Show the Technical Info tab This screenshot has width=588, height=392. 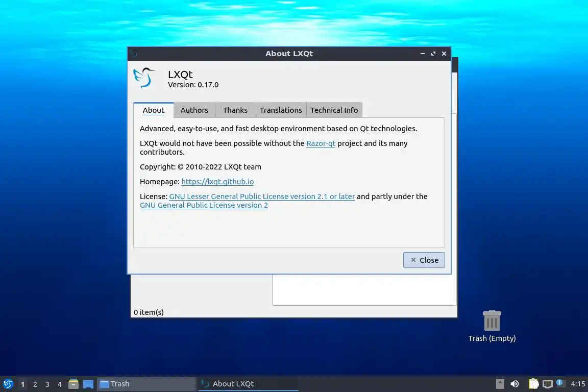pos(334,110)
